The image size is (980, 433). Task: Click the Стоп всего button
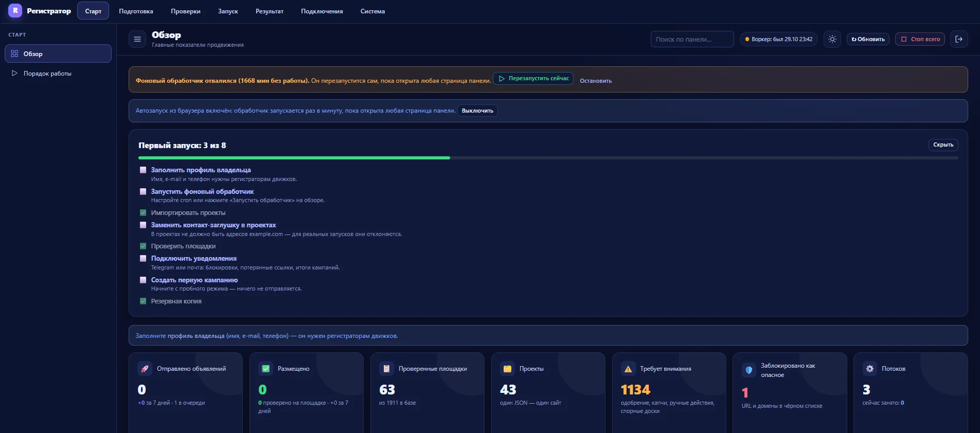pos(920,39)
